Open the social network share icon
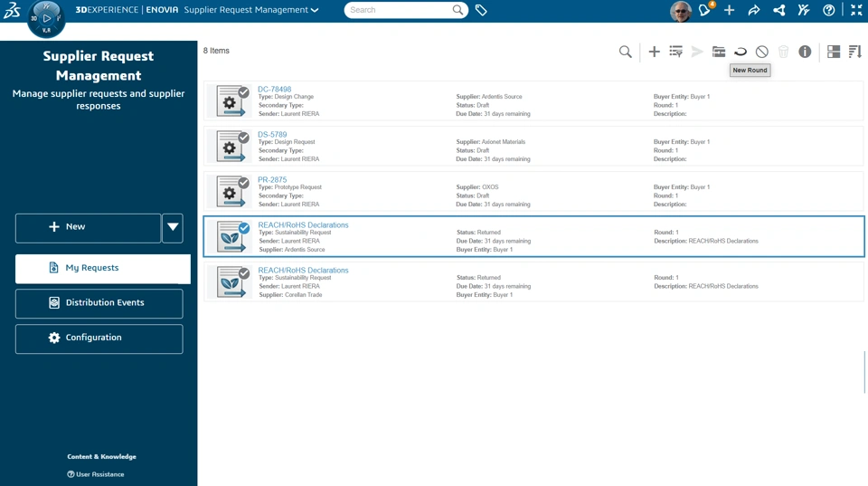868x486 pixels. [x=778, y=10]
